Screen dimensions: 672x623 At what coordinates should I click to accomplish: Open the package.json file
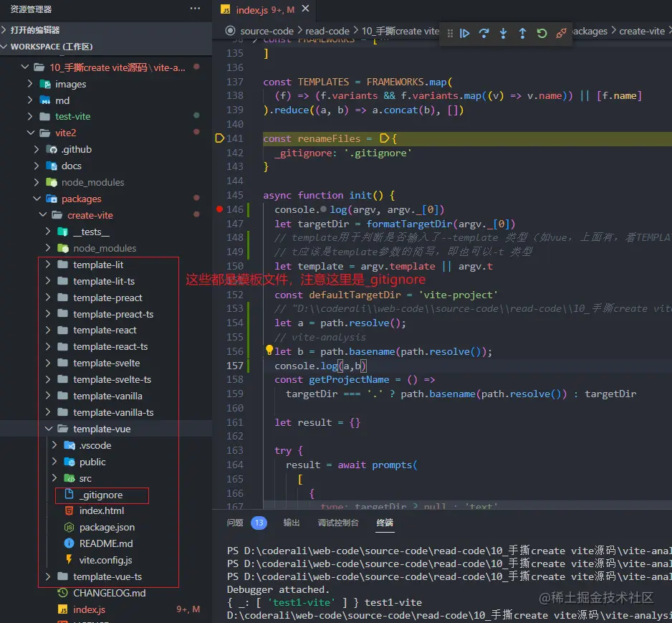tap(107, 528)
